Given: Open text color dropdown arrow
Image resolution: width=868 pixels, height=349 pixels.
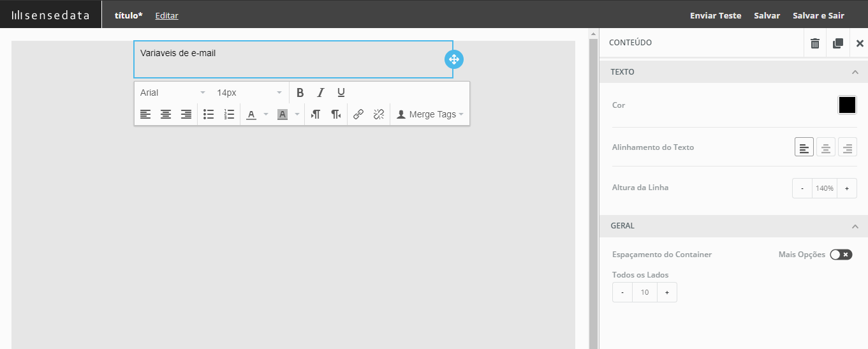Looking at the screenshot, I should tap(266, 114).
